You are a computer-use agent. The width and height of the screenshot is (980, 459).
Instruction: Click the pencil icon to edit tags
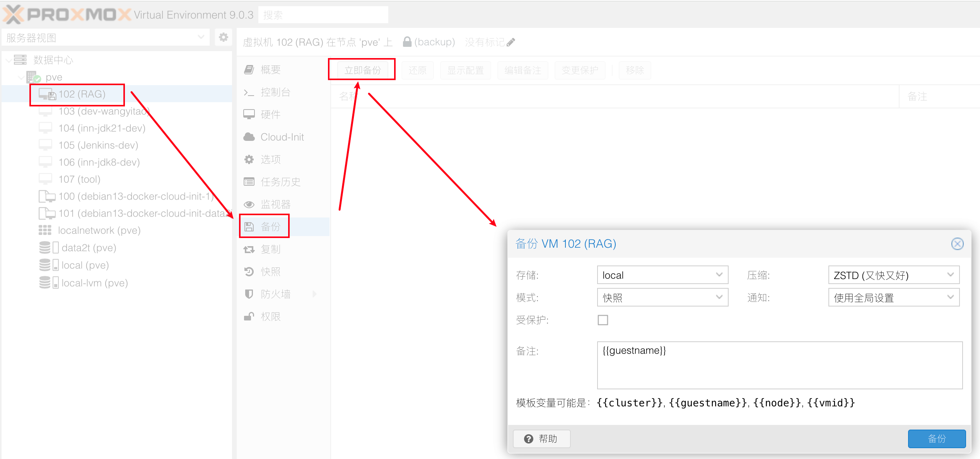pyautogui.click(x=511, y=42)
